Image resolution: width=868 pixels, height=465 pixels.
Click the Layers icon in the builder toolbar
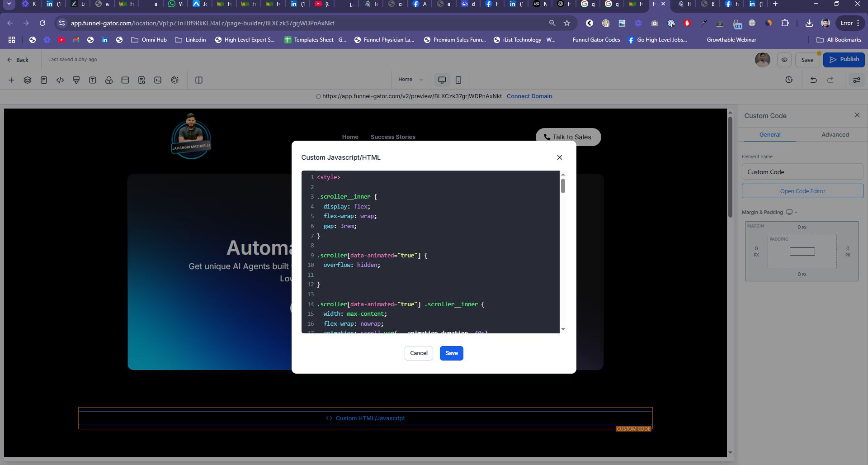click(28, 80)
